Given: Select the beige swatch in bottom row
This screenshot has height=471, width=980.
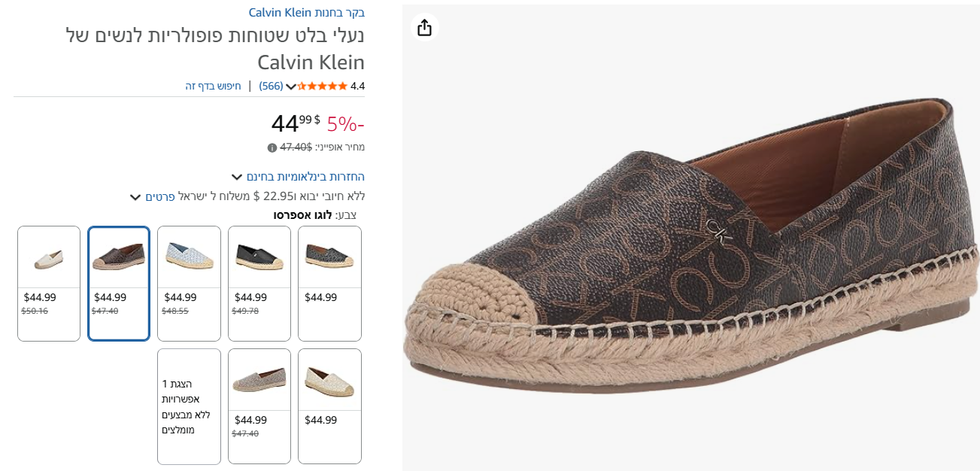Looking at the screenshot, I should click(330, 406).
